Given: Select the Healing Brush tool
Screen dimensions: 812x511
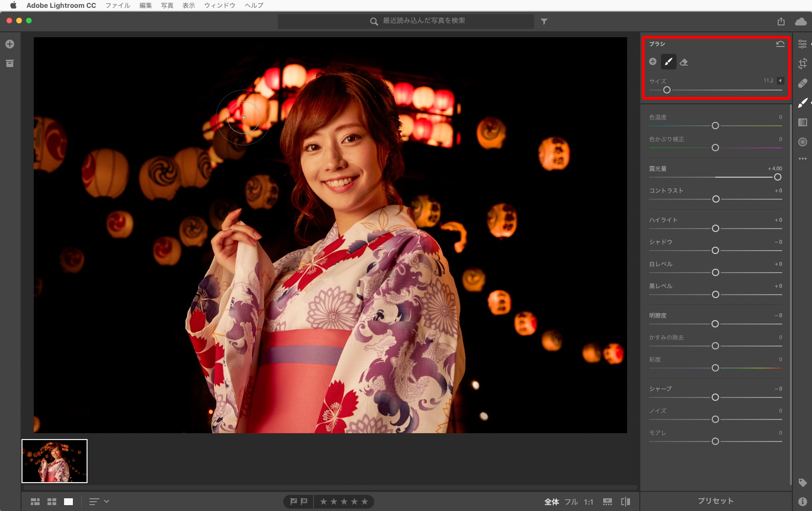Looking at the screenshot, I should click(803, 83).
